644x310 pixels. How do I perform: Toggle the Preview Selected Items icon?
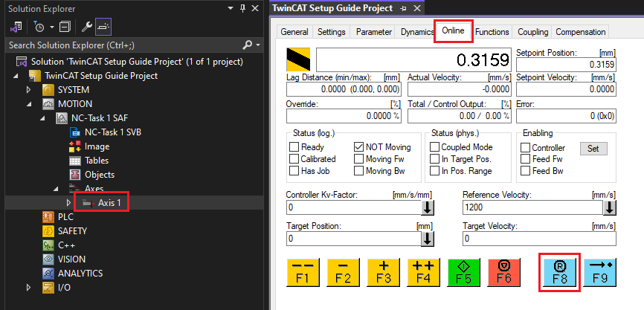coord(103,27)
